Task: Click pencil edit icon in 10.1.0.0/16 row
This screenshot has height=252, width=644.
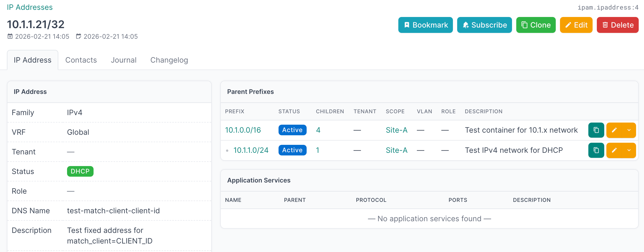Action: pyautogui.click(x=614, y=130)
